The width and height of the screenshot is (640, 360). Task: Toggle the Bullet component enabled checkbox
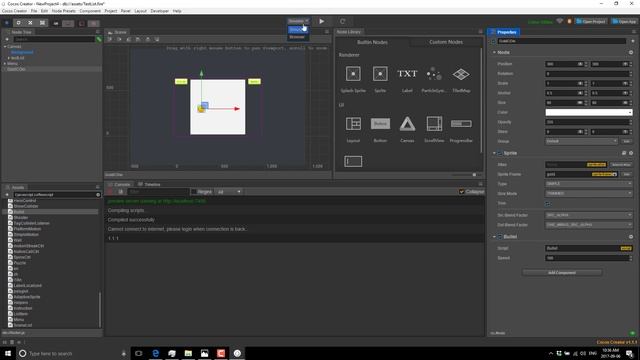pos(500,237)
